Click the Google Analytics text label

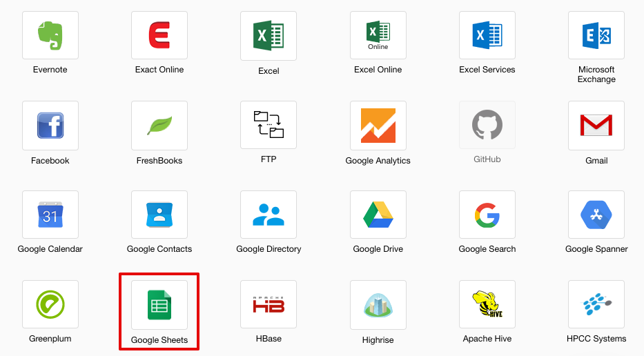coord(378,161)
